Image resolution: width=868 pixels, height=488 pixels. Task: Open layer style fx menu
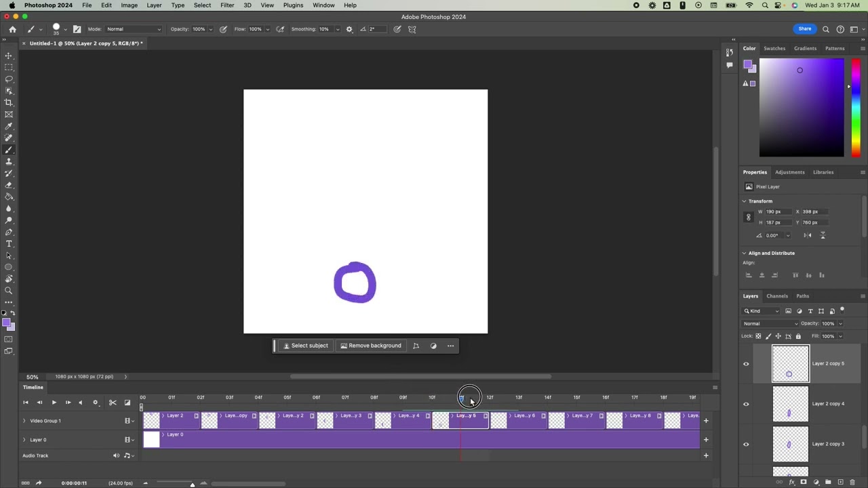click(x=791, y=482)
